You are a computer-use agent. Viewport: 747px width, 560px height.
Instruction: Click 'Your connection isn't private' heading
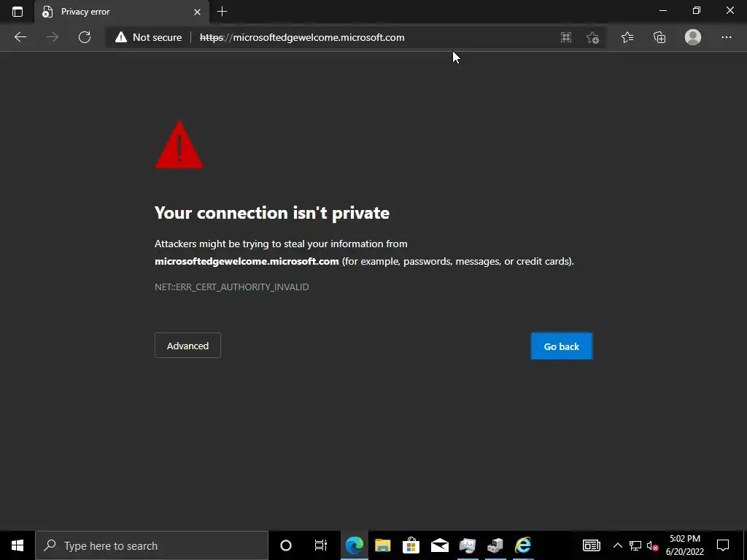click(272, 213)
